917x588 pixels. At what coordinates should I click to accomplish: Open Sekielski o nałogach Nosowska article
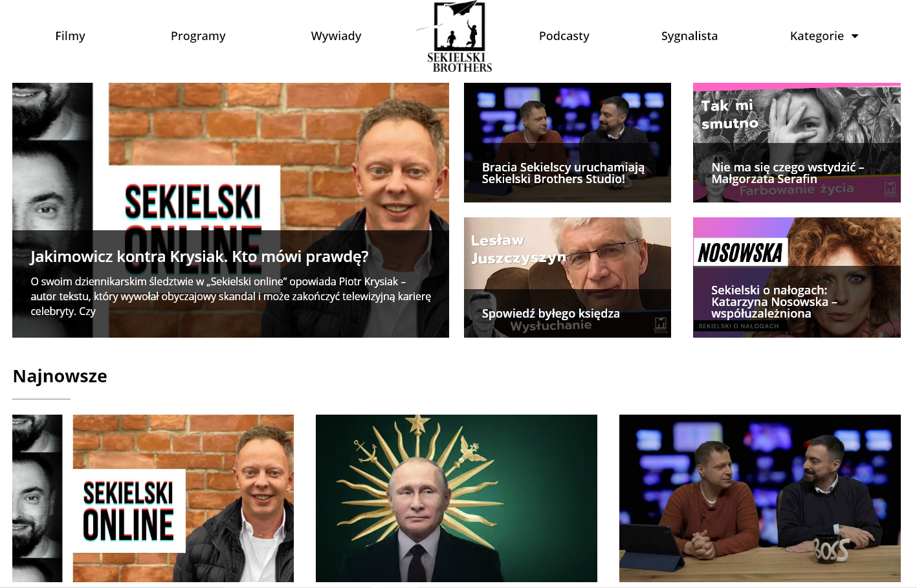(x=774, y=302)
